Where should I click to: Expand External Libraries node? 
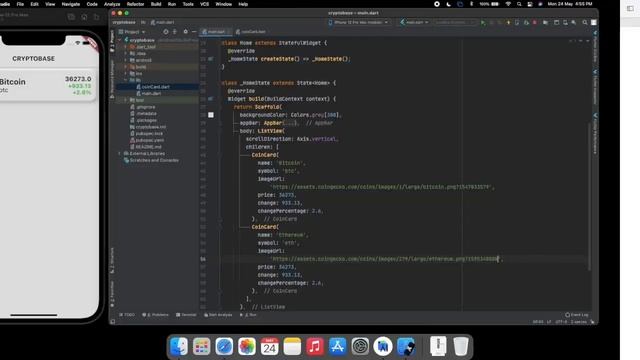coord(120,153)
